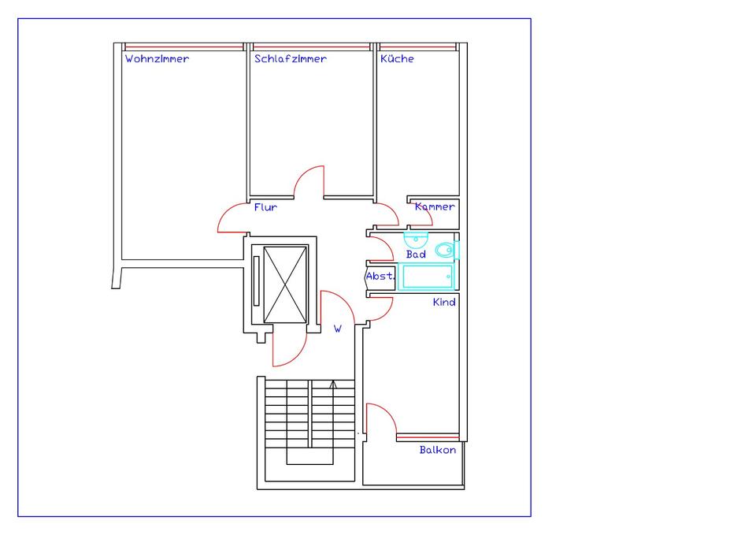Select the washbasin symbol in Bad
Image resolution: width=756 pixels, height=535 pixels.
coord(415,236)
